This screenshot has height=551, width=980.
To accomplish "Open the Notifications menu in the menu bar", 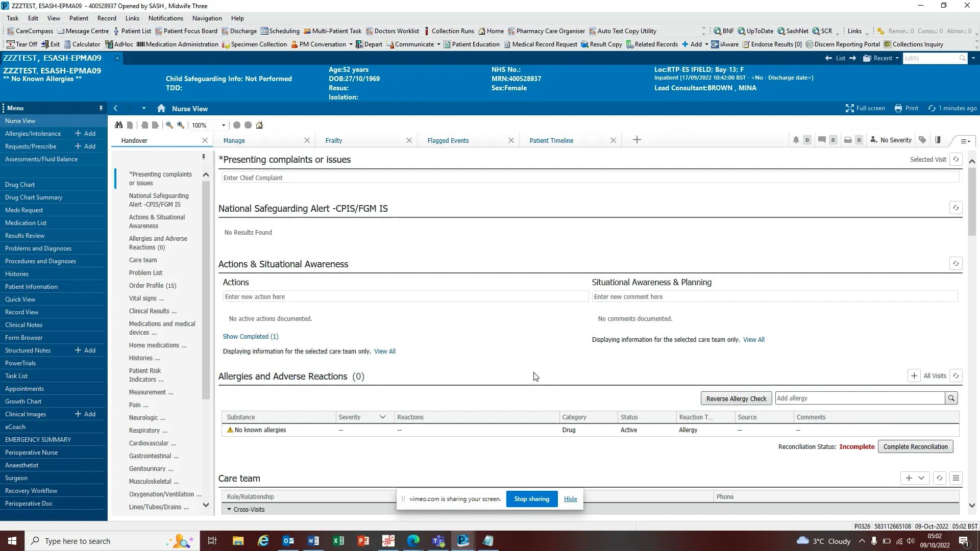I will [x=165, y=18].
